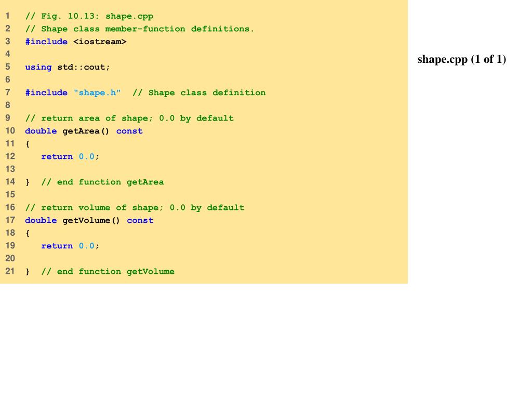Click comment "// end function getArea"

(x=102, y=182)
